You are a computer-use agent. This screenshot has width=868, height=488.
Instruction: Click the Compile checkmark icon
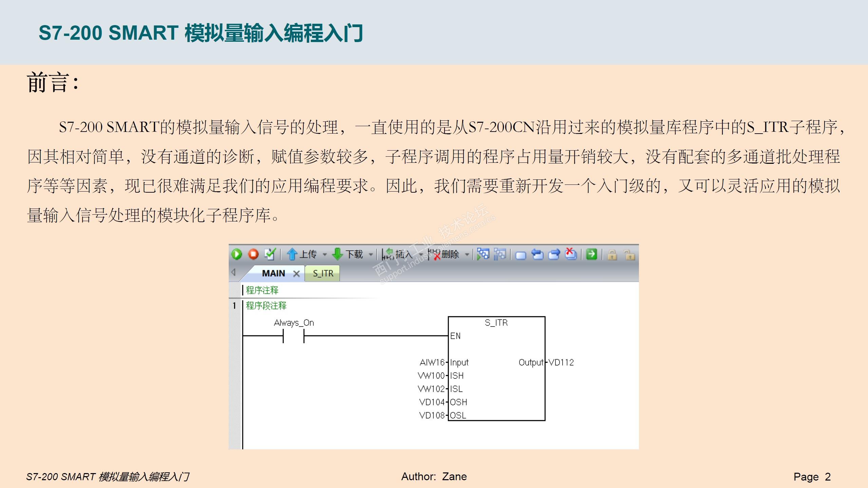270,254
